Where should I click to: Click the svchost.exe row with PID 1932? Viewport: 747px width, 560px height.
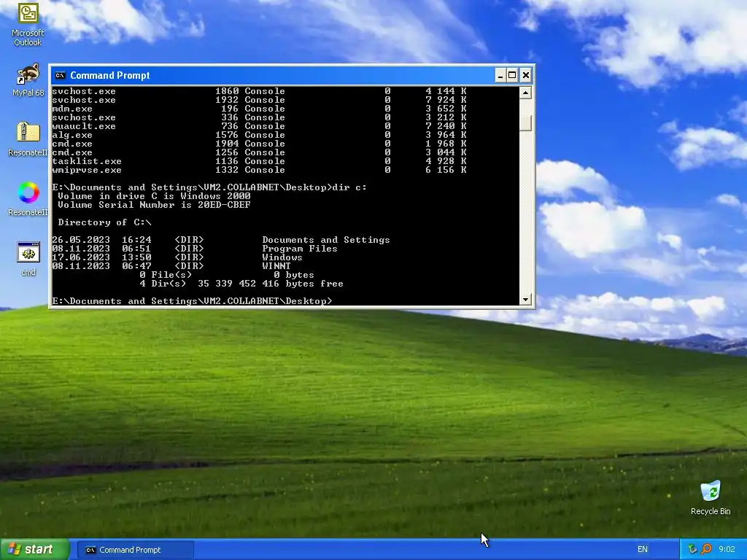259,100
